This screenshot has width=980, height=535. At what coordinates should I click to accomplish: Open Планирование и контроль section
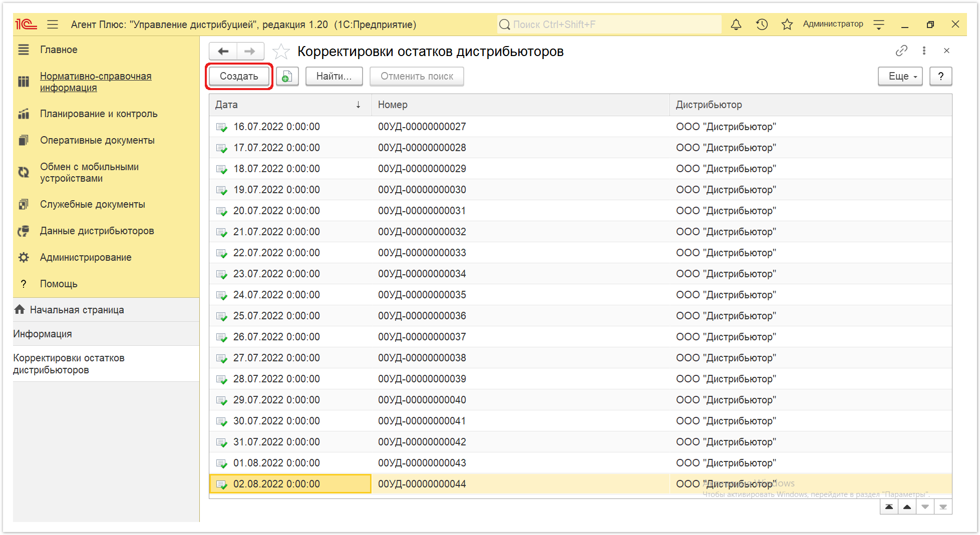point(99,114)
